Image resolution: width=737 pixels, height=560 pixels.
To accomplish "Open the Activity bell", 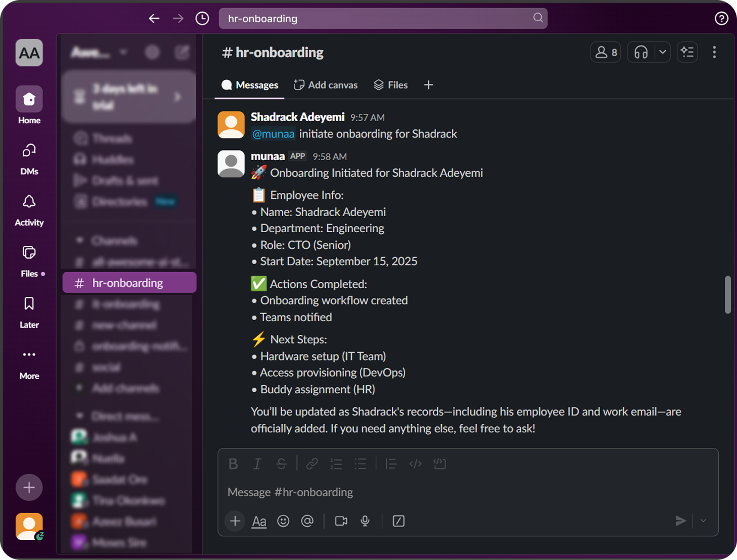I will [29, 210].
